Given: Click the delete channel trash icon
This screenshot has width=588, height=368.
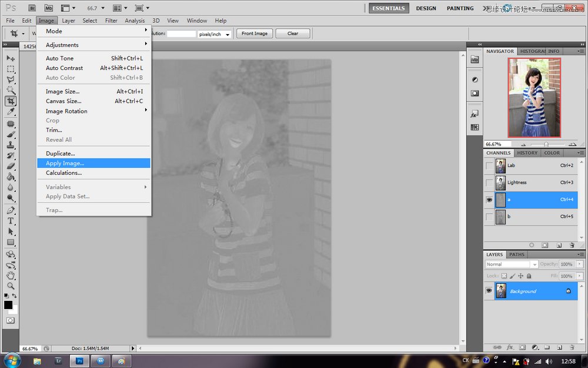Looking at the screenshot, I should tap(572, 245).
